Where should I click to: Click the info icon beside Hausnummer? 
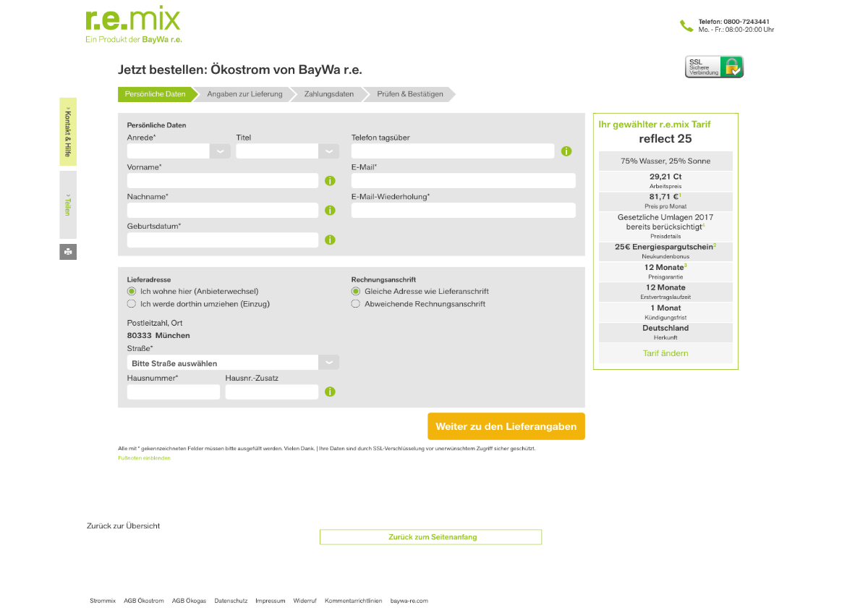(331, 391)
